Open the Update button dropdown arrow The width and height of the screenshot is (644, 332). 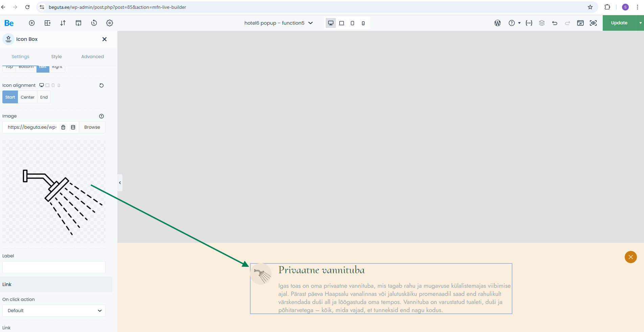640,23
